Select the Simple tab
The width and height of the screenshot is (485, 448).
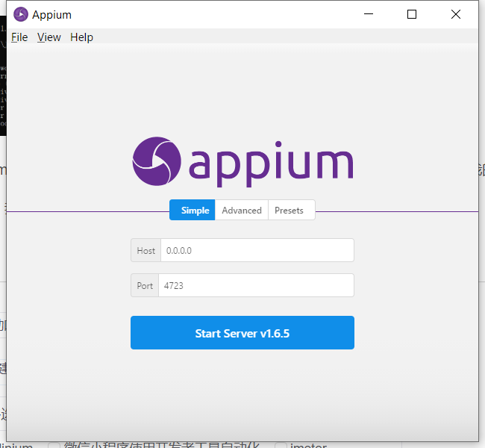[x=192, y=211]
